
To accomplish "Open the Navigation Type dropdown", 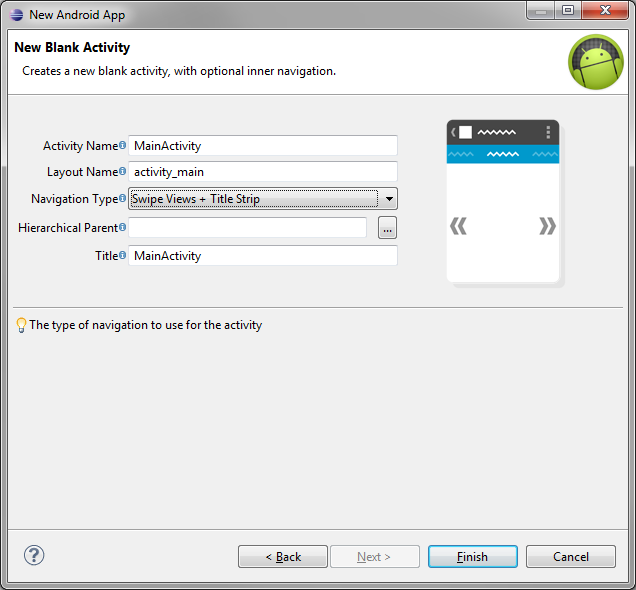I will click(x=263, y=199).
